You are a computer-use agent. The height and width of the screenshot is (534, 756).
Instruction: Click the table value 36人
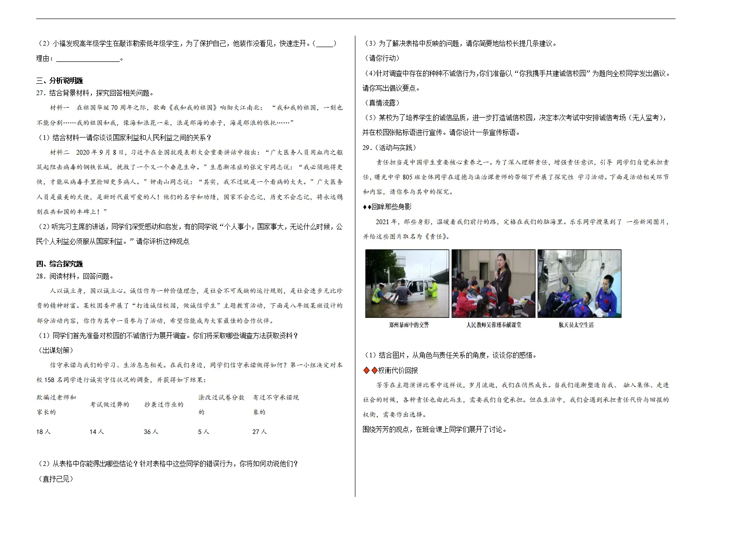click(151, 432)
